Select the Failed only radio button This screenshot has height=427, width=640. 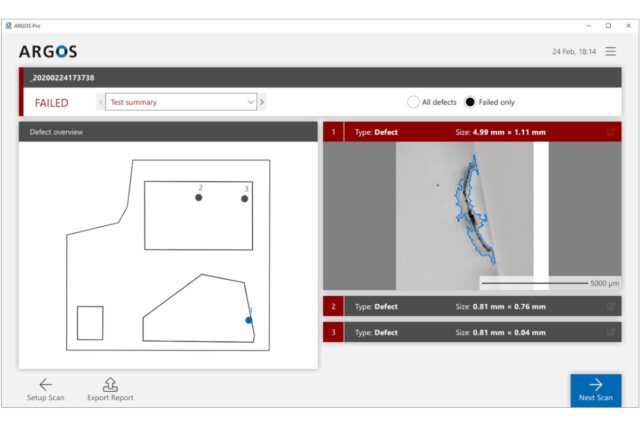click(470, 102)
